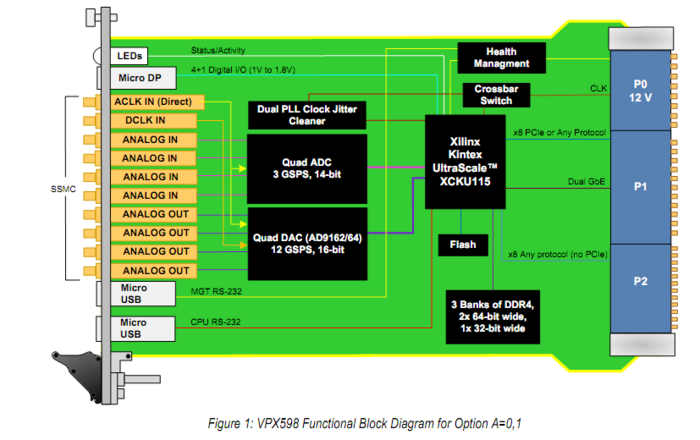Image resolution: width=700 pixels, height=440 pixels.
Task: Click the CPU RS-232 label
Action: 215,322
